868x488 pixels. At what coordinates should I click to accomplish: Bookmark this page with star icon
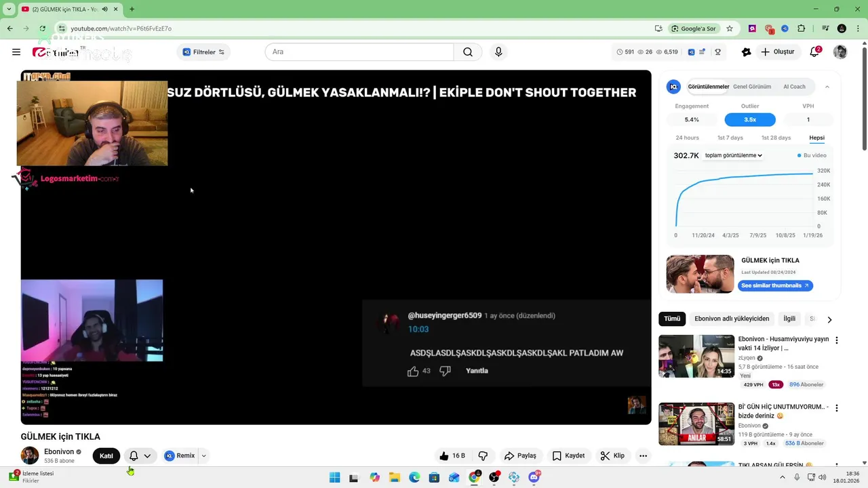730,28
